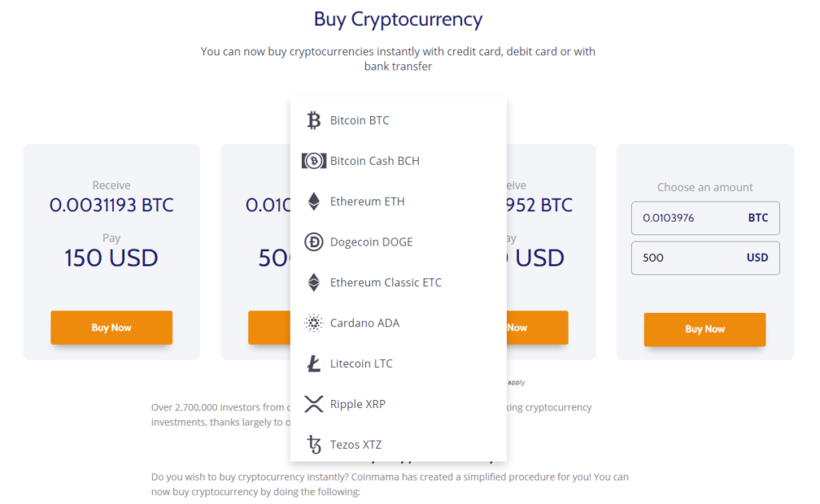Click the Cardano ADA dotted icon

(314, 322)
